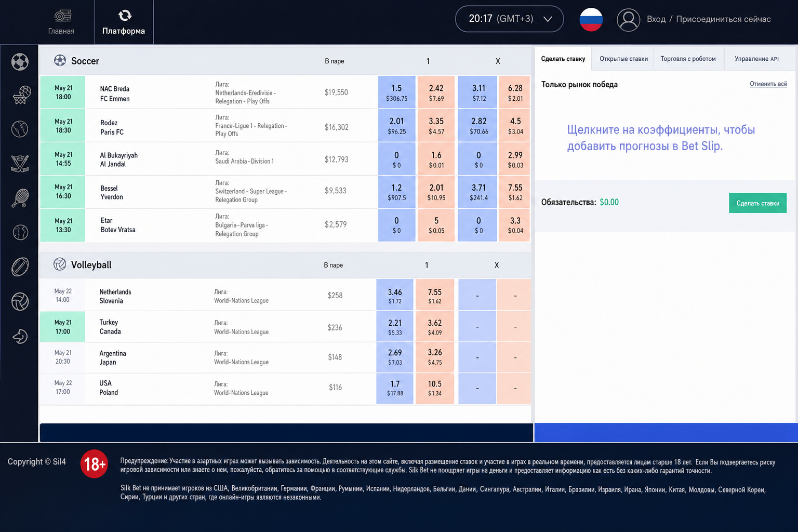798x532 pixels.
Task: Select ball icon between basketball and hockey
Action: click(x=20, y=129)
